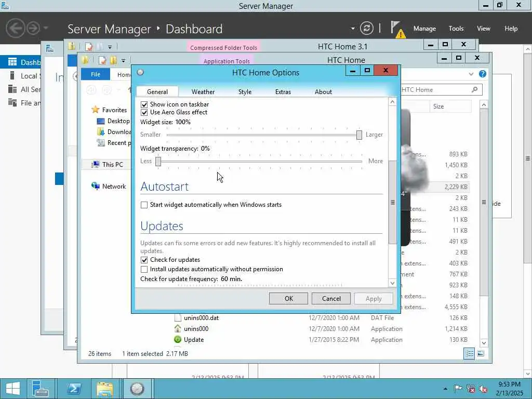This screenshot has height=399, width=532.
Task: Show hidden tray icons arrow
Action: pos(445,389)
